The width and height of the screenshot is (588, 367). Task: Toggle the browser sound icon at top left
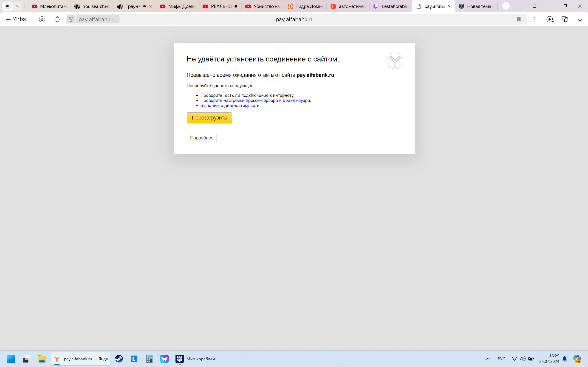coord(8,6)
